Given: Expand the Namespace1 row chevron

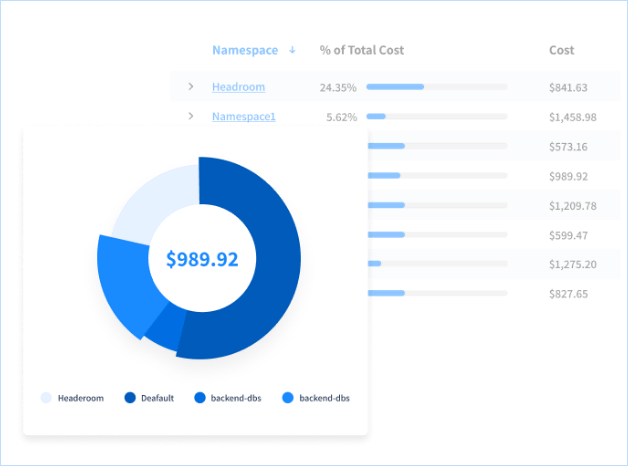Looking at the screenshot, I should [190, 117].
